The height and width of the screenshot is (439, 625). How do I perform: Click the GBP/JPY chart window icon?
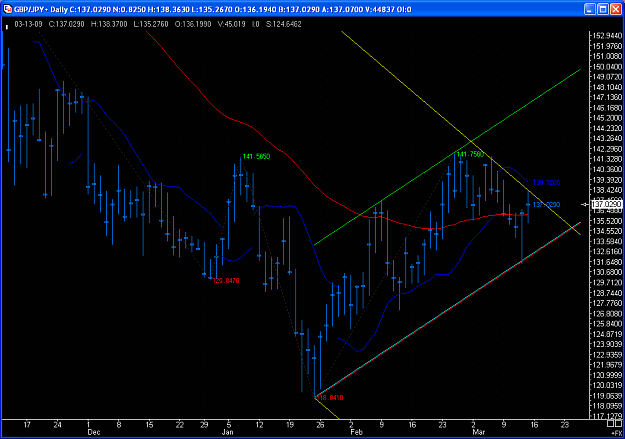point(8,9)
